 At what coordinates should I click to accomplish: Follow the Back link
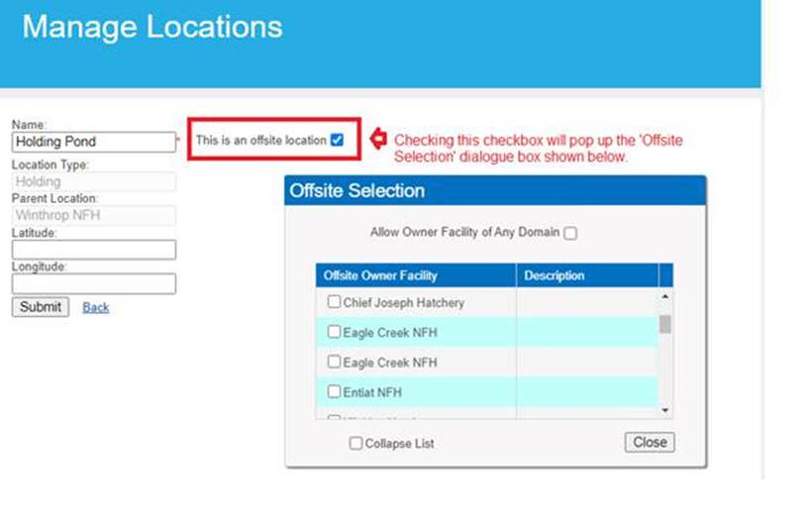96,307
